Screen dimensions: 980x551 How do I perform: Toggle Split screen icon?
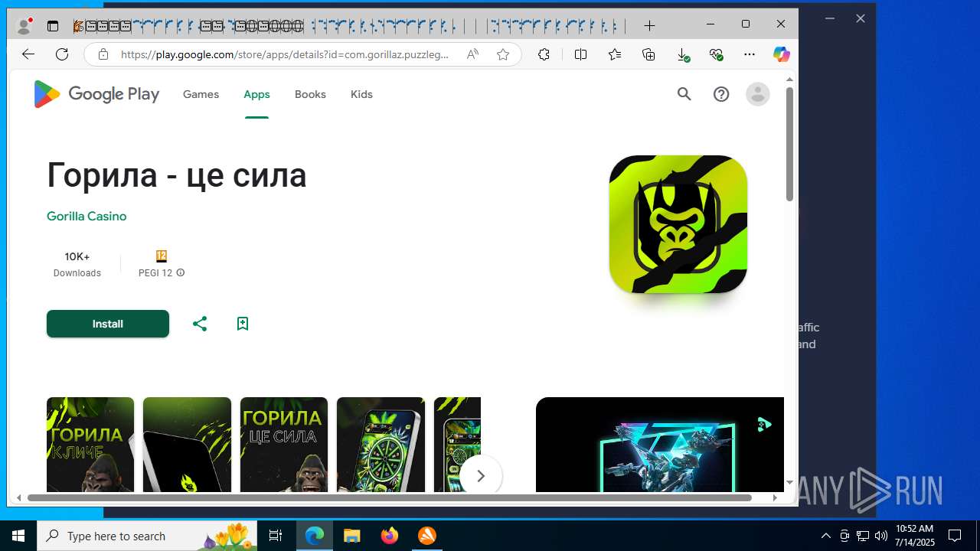(x=581, y=54)
